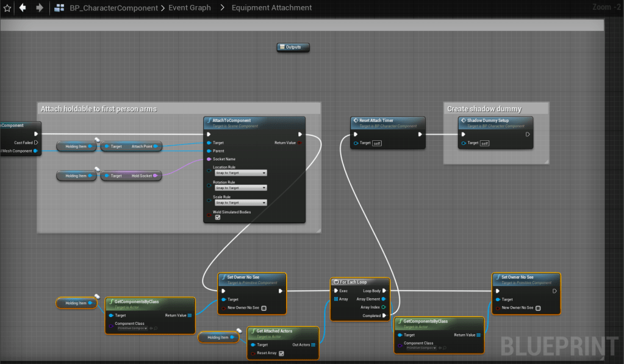624x364 pixels.
Task: Click the blueprint icon beside BP_CharacterComponent
Action: (x=60, y=8)
